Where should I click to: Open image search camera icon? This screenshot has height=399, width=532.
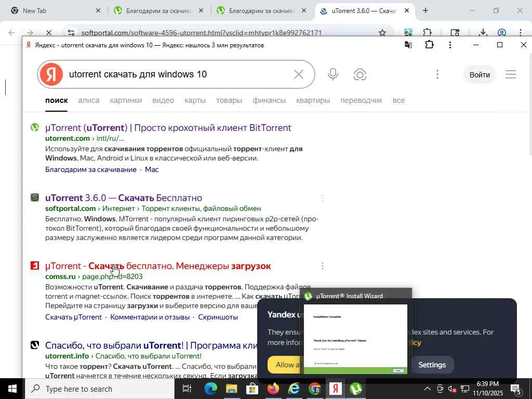coord(360,74)
